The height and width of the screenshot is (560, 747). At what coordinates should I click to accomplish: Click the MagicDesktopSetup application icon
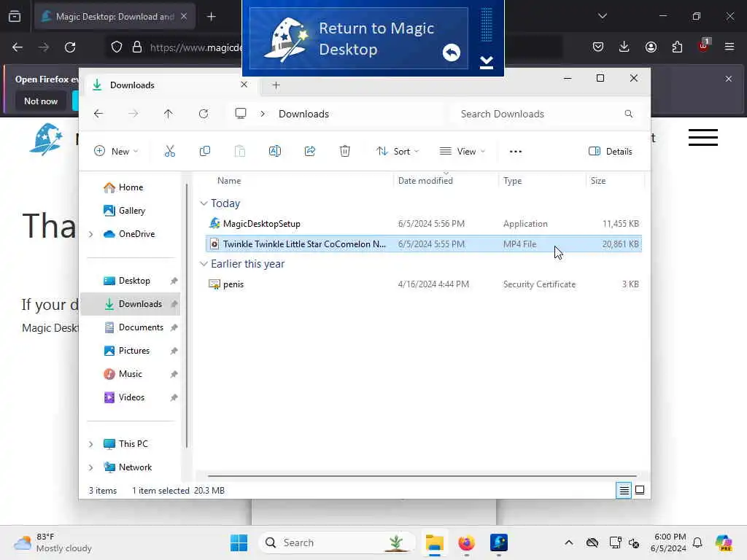(x=214, y=223)
